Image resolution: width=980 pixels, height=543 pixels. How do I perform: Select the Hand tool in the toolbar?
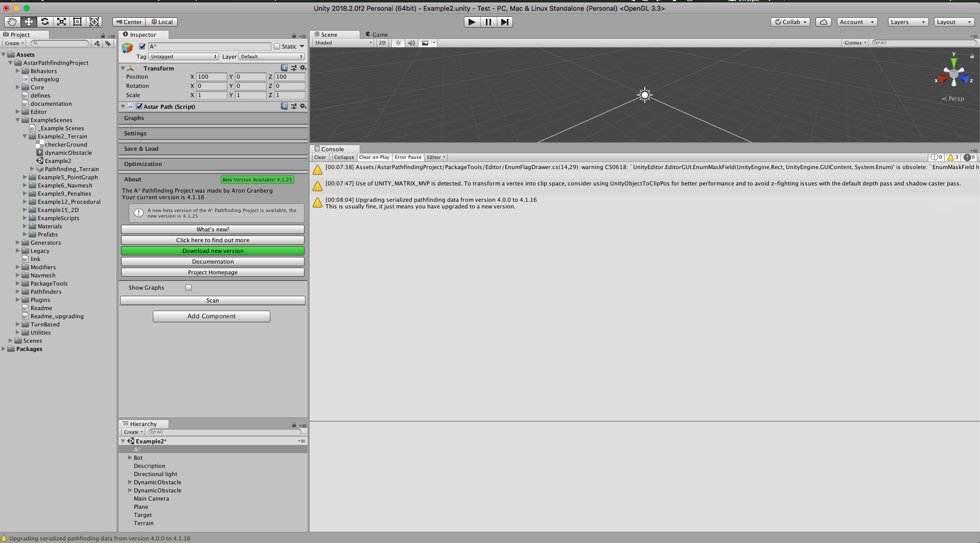pyautogui.click(x=12, y=22)
